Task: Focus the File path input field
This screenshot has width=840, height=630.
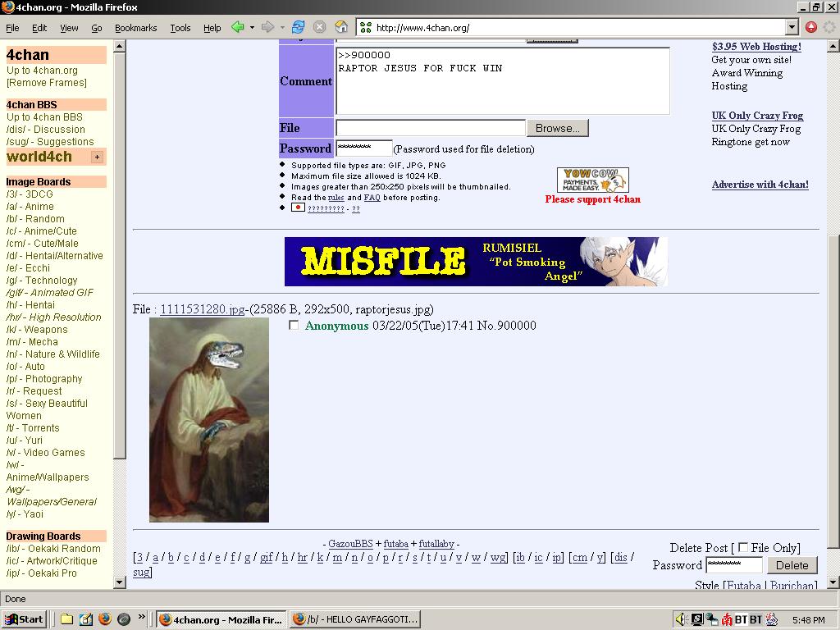Action: coord(430,128)
